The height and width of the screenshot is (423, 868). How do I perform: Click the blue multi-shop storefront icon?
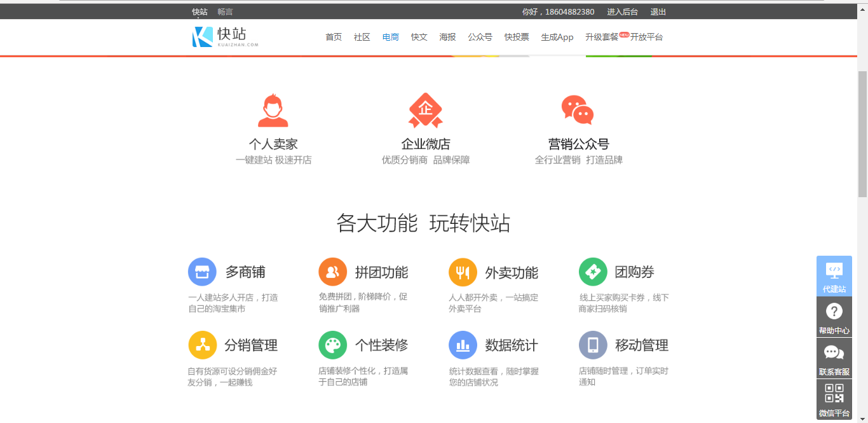click(202, 272)
